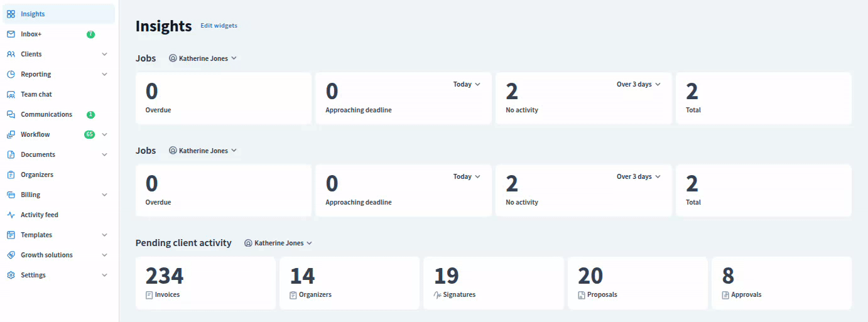The height and width of the screenshot is (322, 868).
Task: Open Katherine Jones filter for Pending client activity
Action: pyautogui.click(x=278, y=243)
